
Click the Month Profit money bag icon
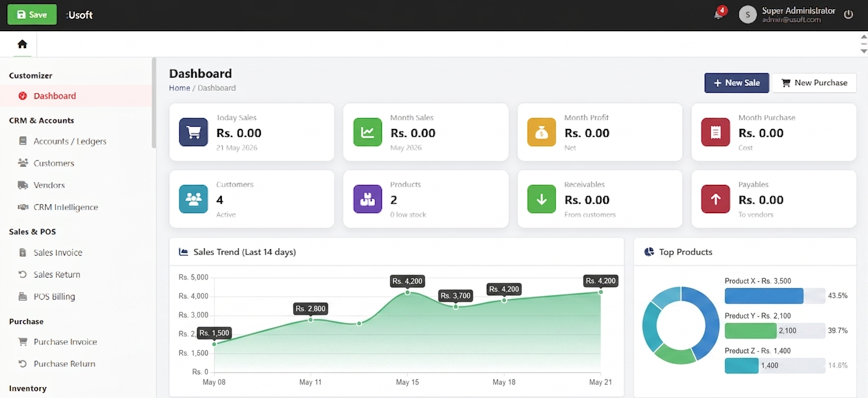pyautogui.click(x=542, y=132)
